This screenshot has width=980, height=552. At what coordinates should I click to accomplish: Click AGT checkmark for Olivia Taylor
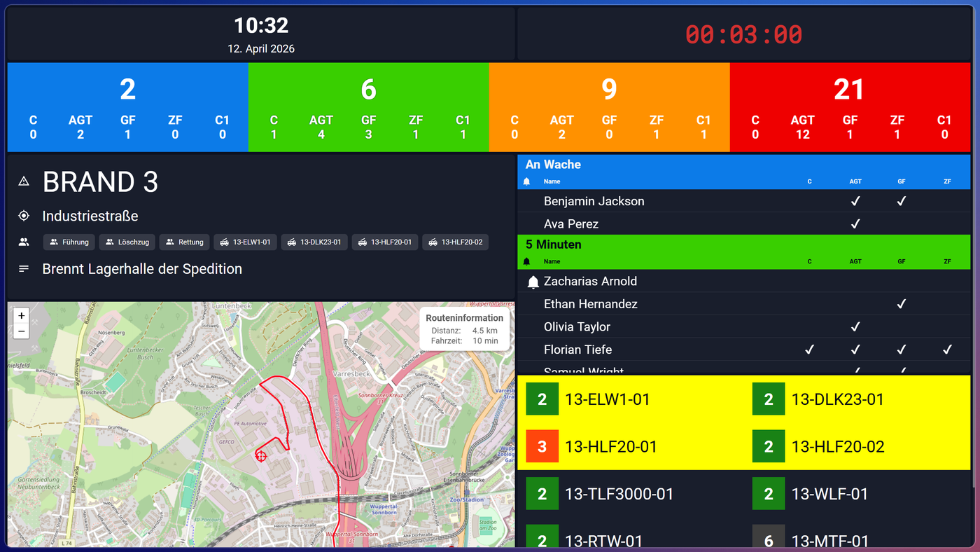(855, 327)
